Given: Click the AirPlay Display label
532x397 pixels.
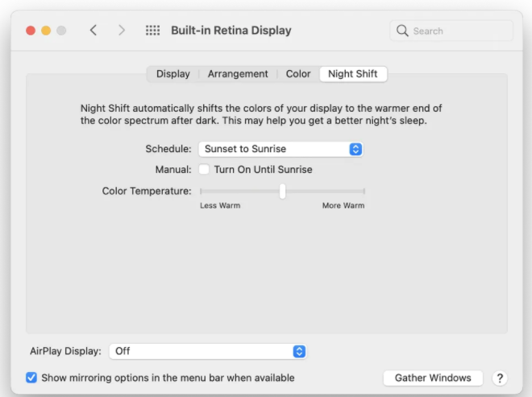Looking at the screenshot, I should coord(65,351).
